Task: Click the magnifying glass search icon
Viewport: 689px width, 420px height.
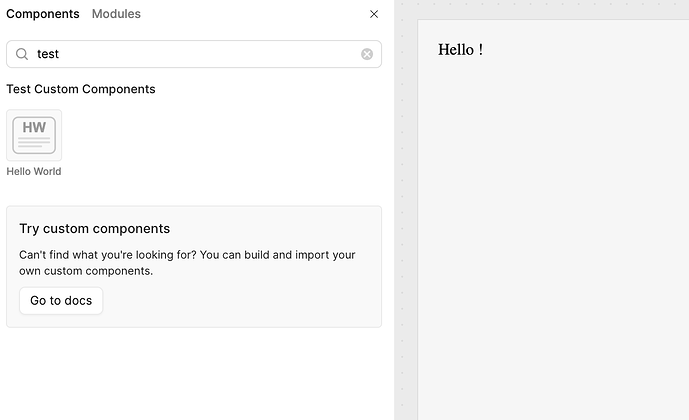Action: pos(22,54)
